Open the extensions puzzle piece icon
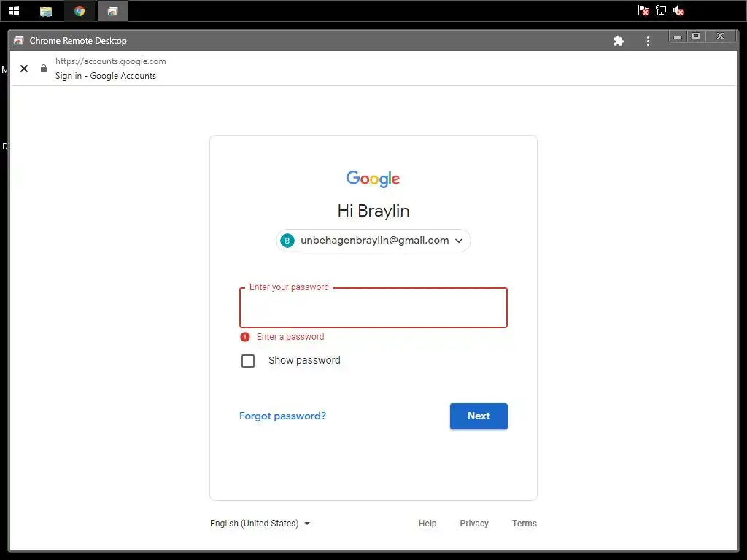Viewport: 747px width, 560px height. click(619, 41)
